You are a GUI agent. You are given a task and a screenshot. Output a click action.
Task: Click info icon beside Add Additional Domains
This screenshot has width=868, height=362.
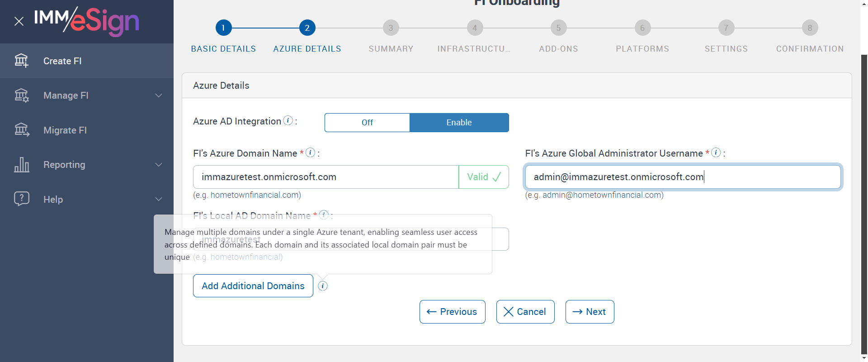[x=323, y=286]
